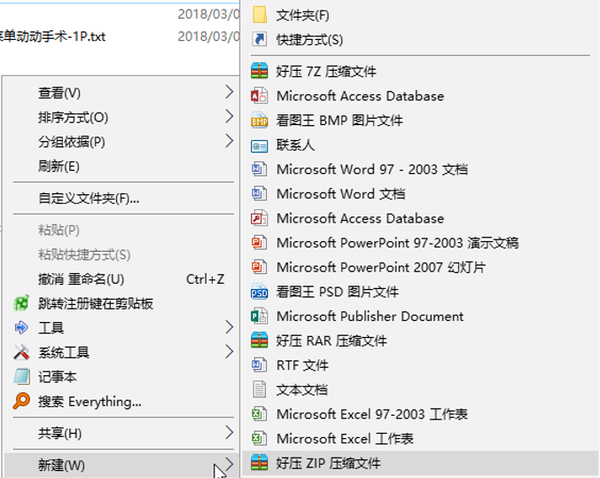Click the Microsoft Publisher Document icon
Screen dimensions: 600x478
pos(260,316)
